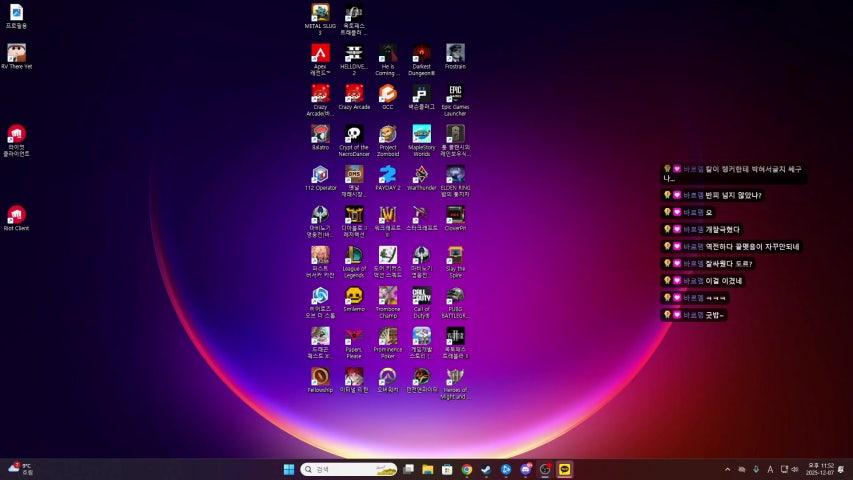Screen dimensions: 853x480
Task: Select the Epic Games Launcher icon
Action: 455,94
